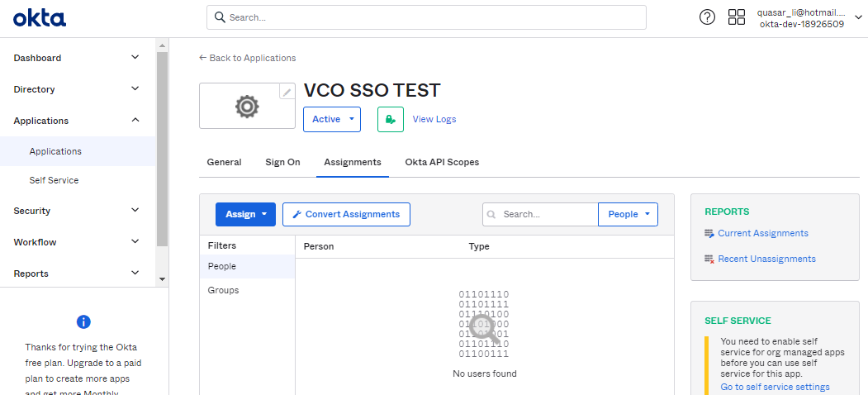Open the help question mark icon
This screenshot has width=868, height=395.
707,17
